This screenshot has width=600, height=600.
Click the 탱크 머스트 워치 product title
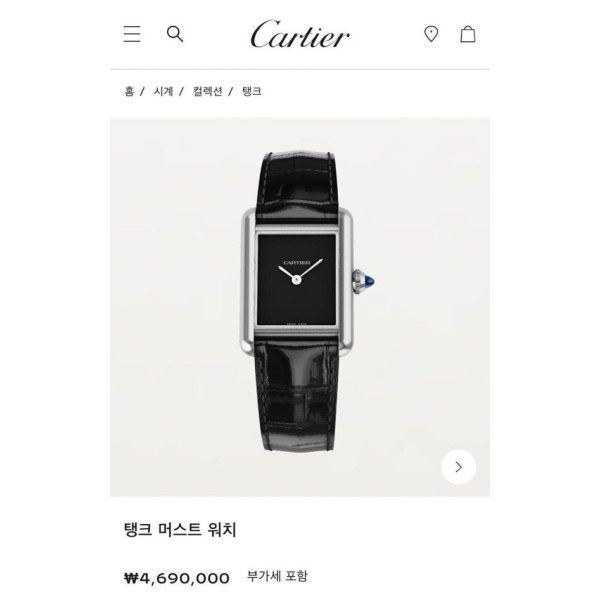tap(180, 530)
